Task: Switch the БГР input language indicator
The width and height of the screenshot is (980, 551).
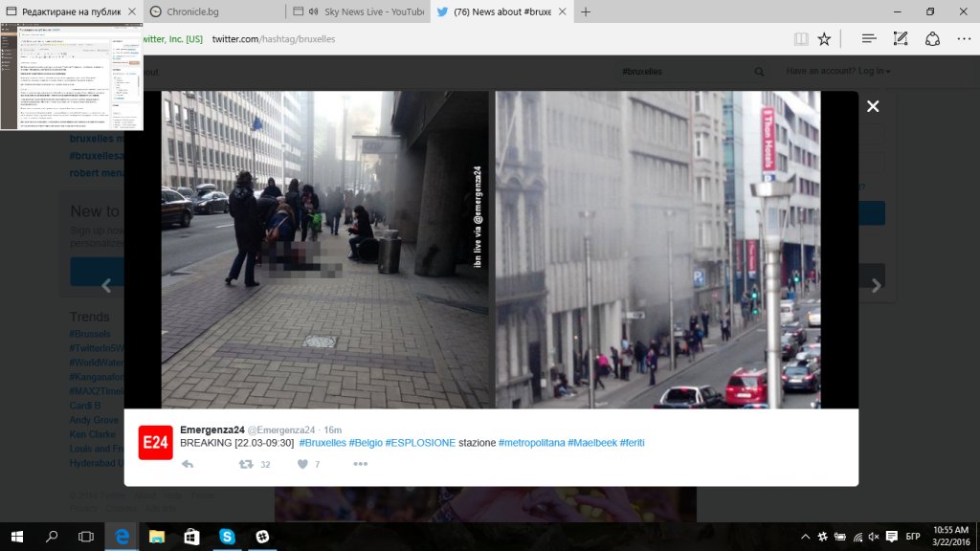Action: click(912, 537)
